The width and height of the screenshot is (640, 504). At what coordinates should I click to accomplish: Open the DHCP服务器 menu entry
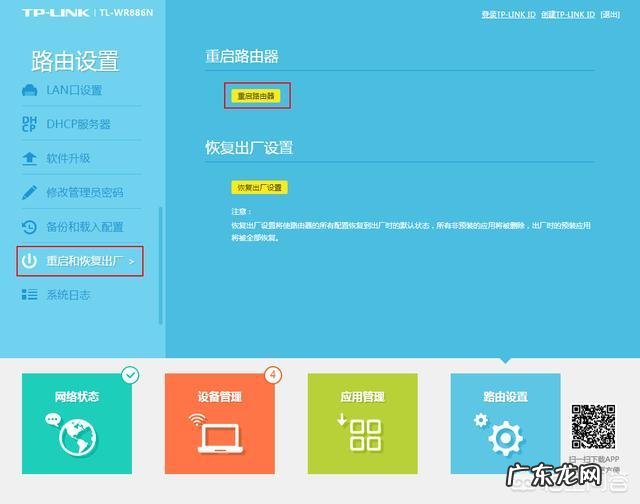[x=80, y=124]
